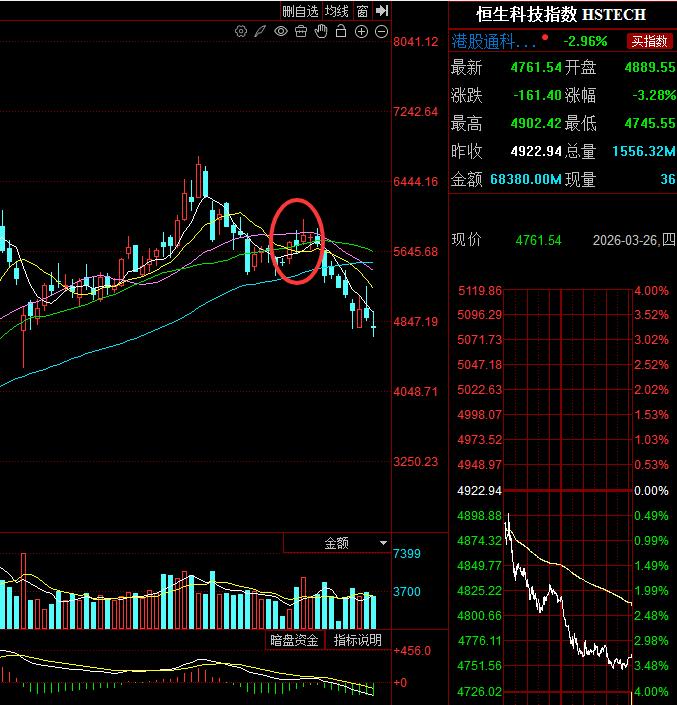Click the 4800.66 intraday axis label
Viewport: 677px width, 705px height.
[x=480, y=616]
